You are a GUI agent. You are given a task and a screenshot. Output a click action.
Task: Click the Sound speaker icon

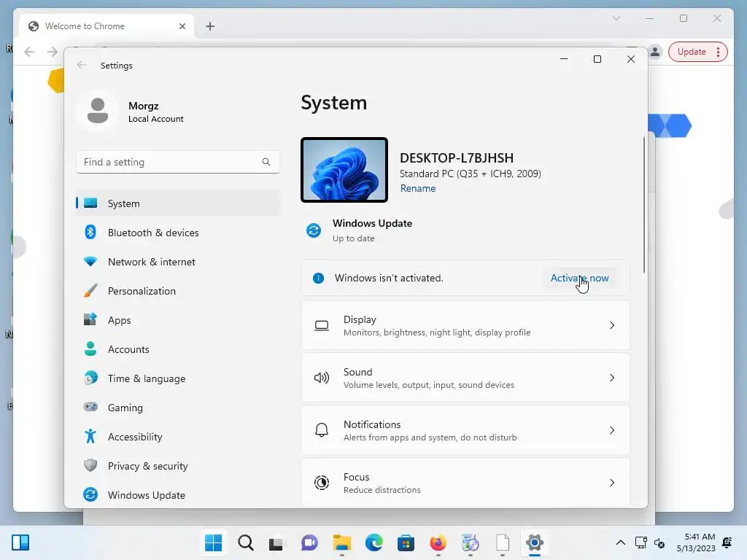322,378
